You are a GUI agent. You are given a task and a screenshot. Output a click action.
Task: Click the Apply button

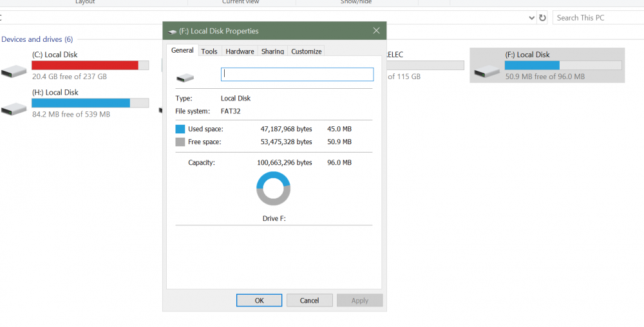(x=359, y=300)
